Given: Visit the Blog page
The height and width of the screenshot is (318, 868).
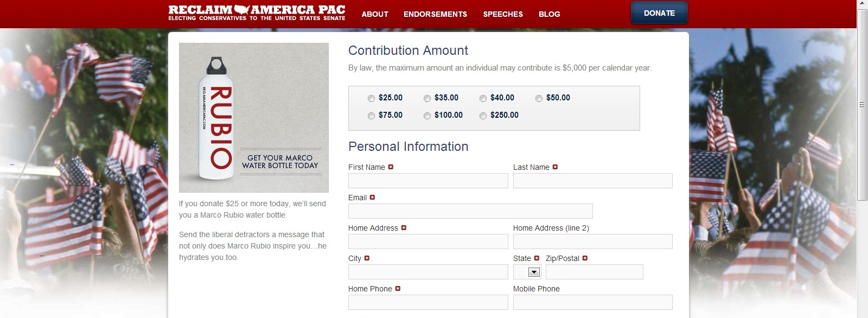Looking at the screenshot, I should tap(549, 14).
